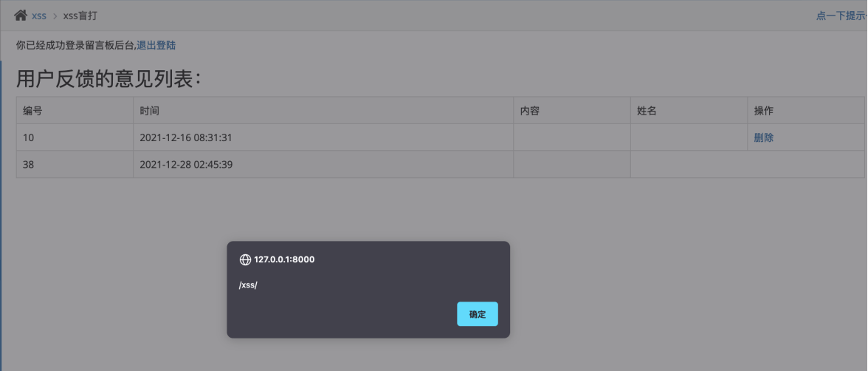
Task: Click the 操作 column header
Action: 806,110
